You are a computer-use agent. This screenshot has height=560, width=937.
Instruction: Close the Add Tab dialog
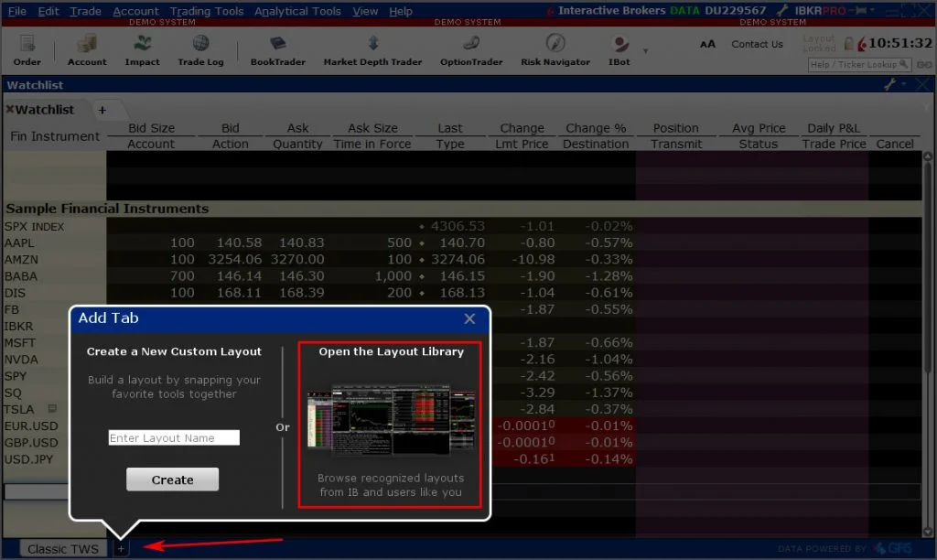[x=469, y=318]
